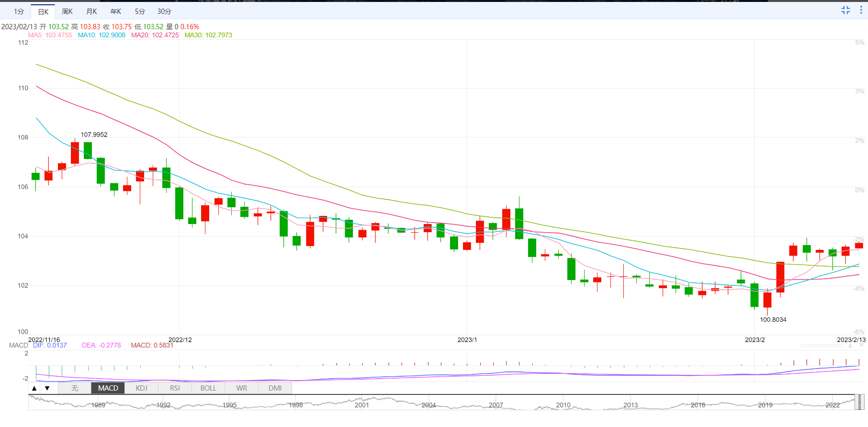The height and width of the screenshot is (427, 868).
Task: Open the three-dot more options menu
Action: pyautogui.click(x=861, y=10)
